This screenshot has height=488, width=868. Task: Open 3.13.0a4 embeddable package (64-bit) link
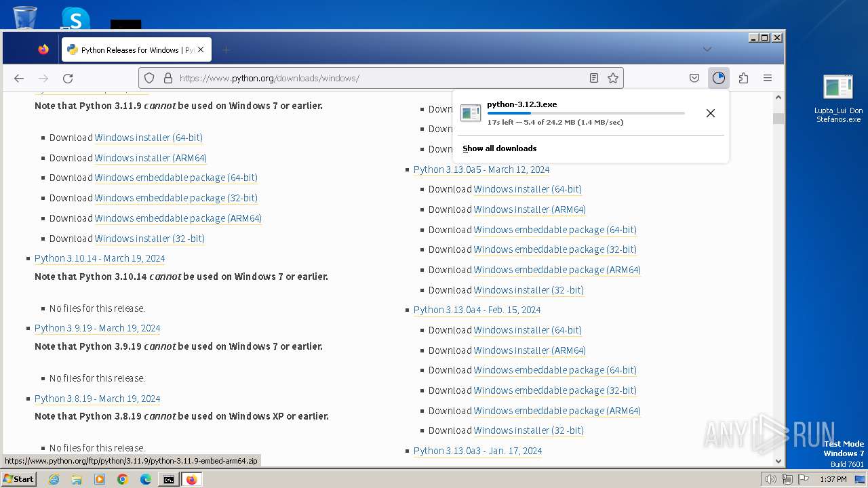[555, 370]
